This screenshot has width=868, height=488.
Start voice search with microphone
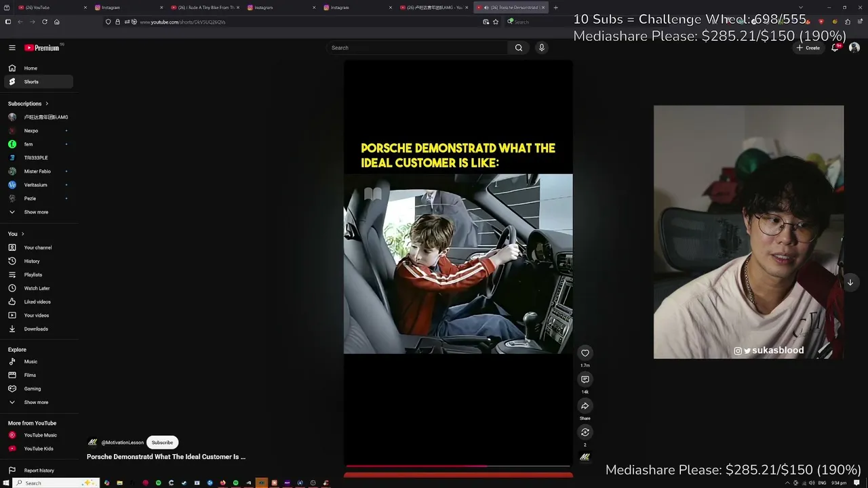click(541, 47)
